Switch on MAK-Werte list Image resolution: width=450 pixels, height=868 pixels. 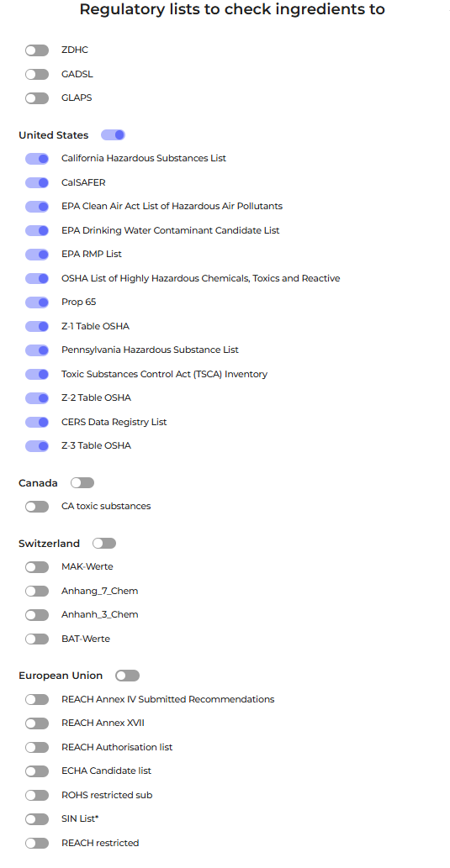point(36,567)
